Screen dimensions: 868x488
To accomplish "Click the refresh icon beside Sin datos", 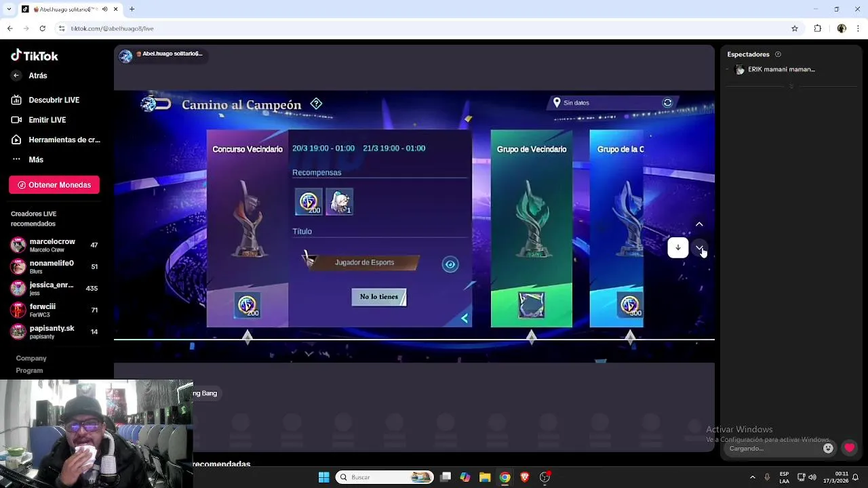I will pyautogui.click(x=667, y=103).
